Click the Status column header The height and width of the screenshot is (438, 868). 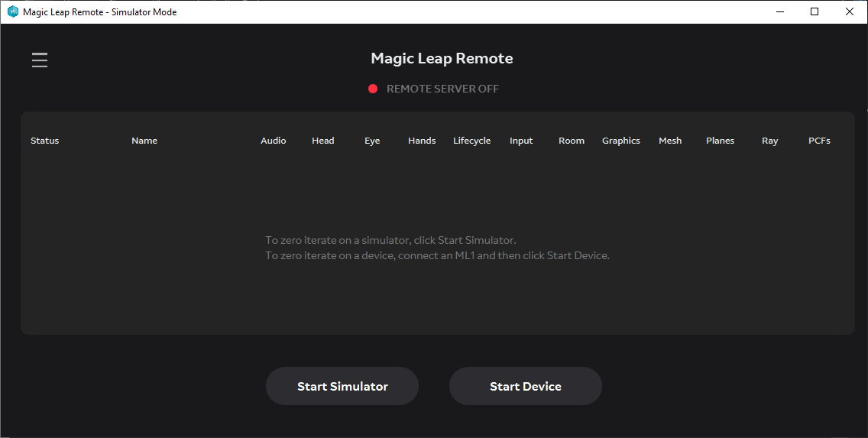45,141
